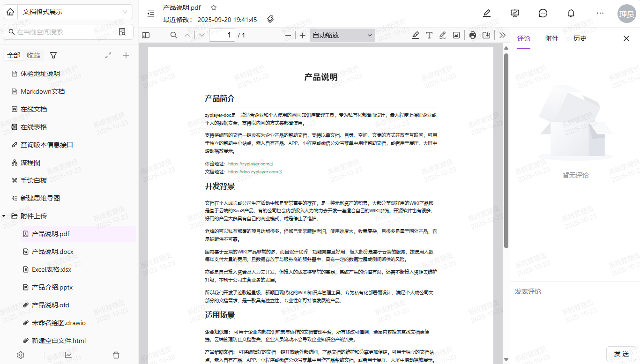Click the presentation mode icon in header

[515, 13]
